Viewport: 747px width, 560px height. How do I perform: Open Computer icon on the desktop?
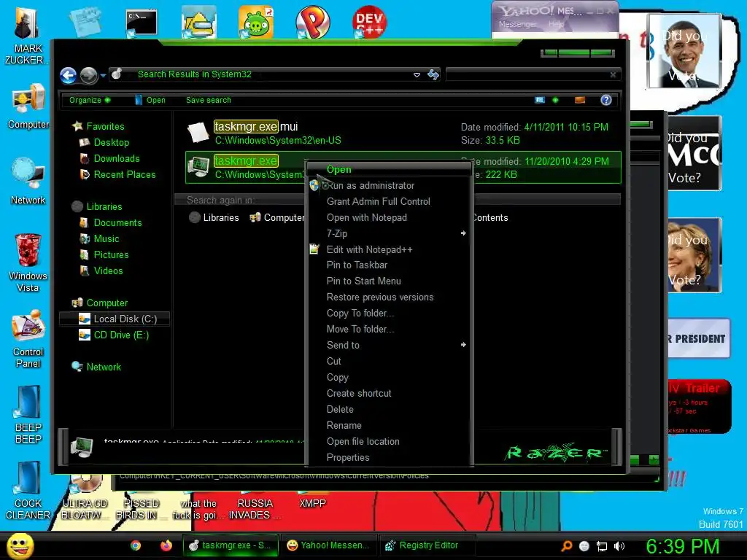pos(28,106)
